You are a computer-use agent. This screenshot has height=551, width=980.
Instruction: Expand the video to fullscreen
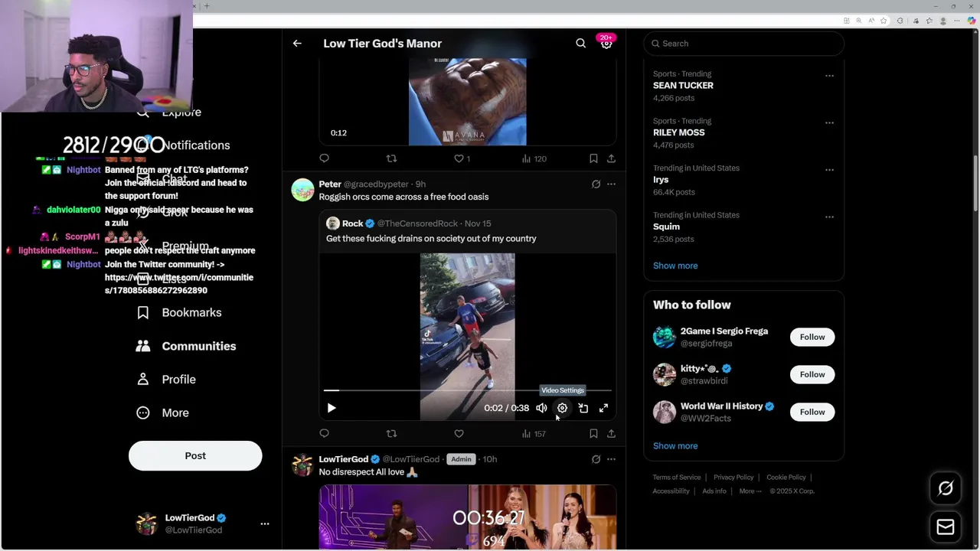click(603, 408)
